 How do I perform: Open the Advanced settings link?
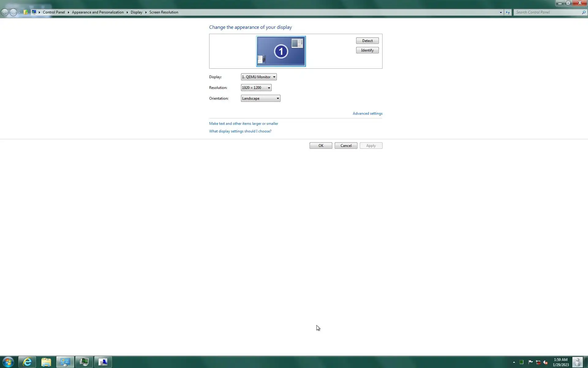click(x=367, y=113)
